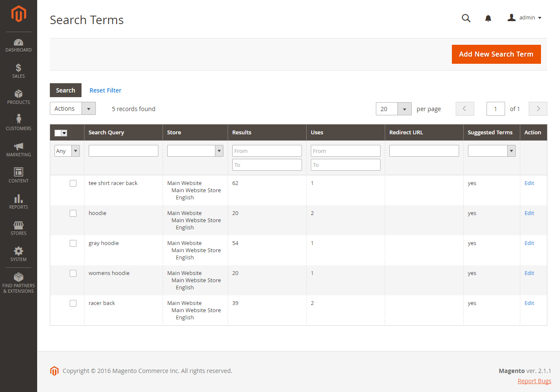This screenshot has height=392, width=560.
Task: Open the notifications bell
Action: [488, 18]
